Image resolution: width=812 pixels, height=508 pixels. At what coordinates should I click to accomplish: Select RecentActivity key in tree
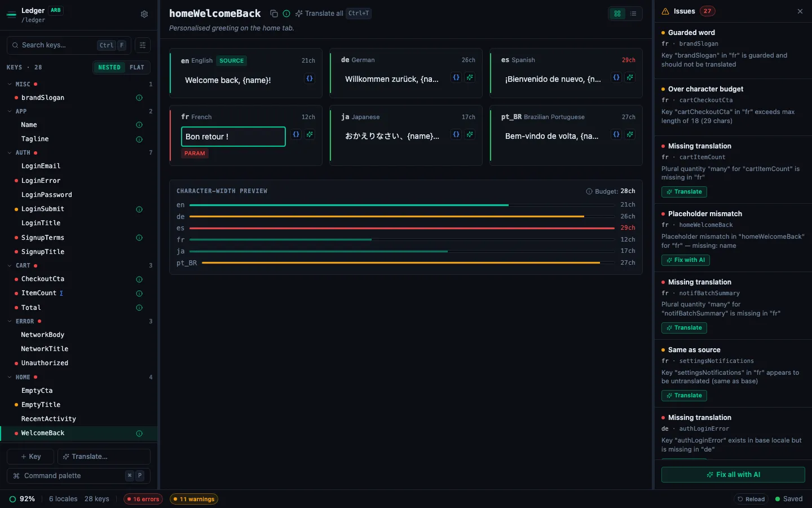[48, 419]
